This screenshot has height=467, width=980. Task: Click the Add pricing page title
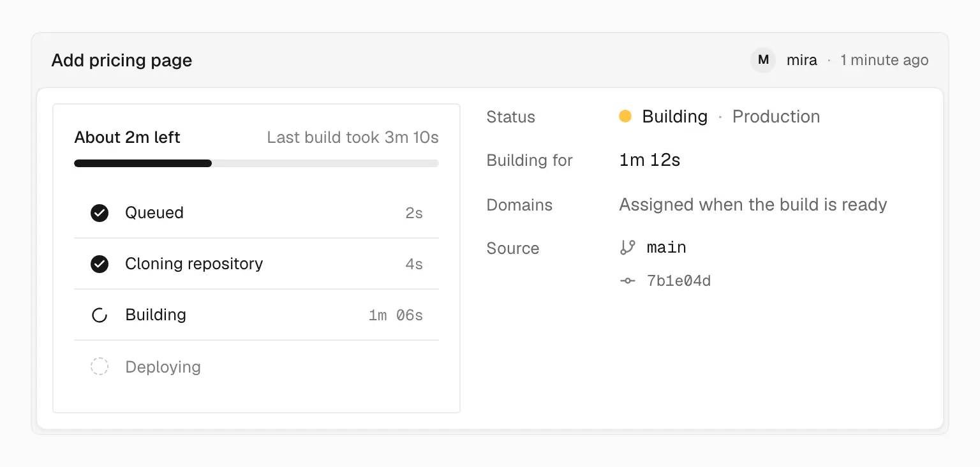tap(122, 61)
